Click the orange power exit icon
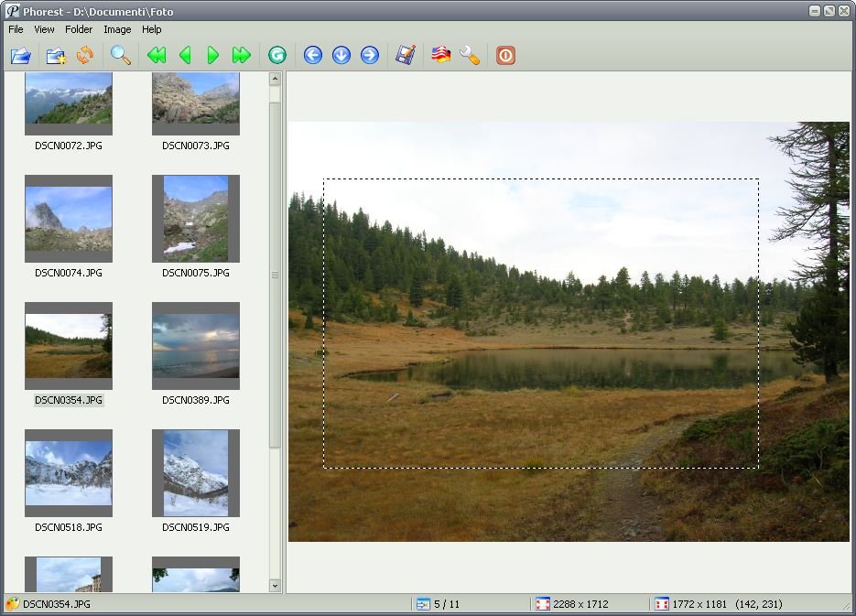The height and width of the screenshot is (616, 856). pyautogui.click(x=505, y=56)
